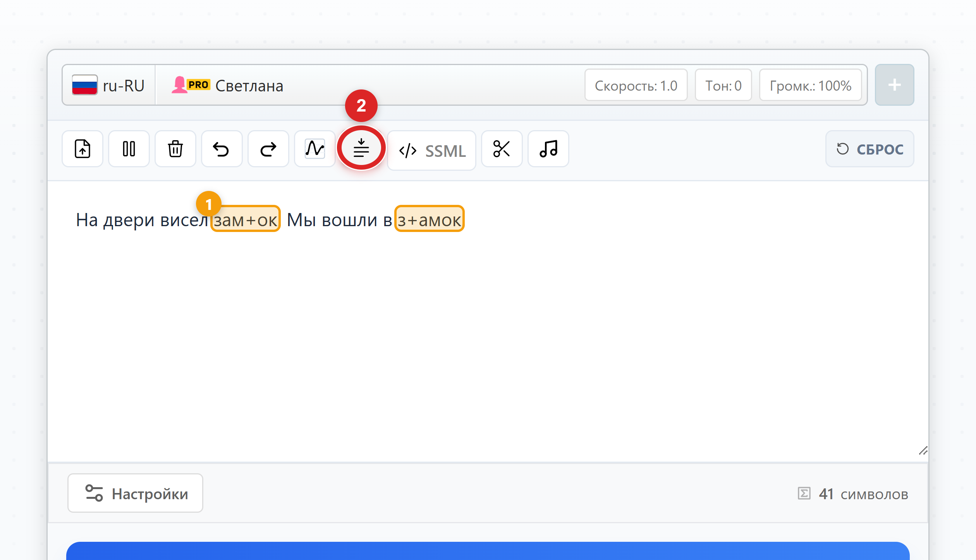Click the Russian flag icon
Screen dimensions: 976x560
click(84, 85)
